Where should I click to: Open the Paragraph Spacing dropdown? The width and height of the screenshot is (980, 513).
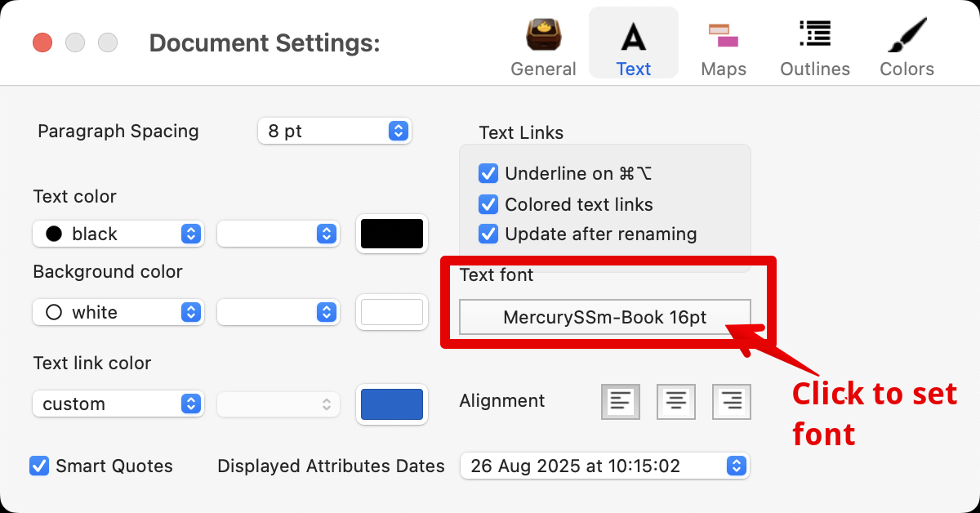pyautogui.click(x=335, y=131)
